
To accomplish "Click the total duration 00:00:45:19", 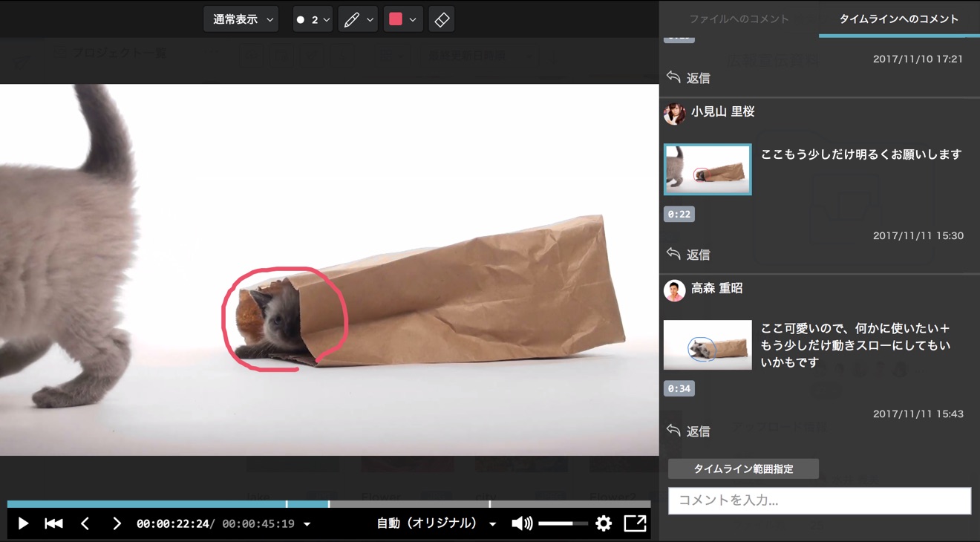I will (x=258, y=524).
